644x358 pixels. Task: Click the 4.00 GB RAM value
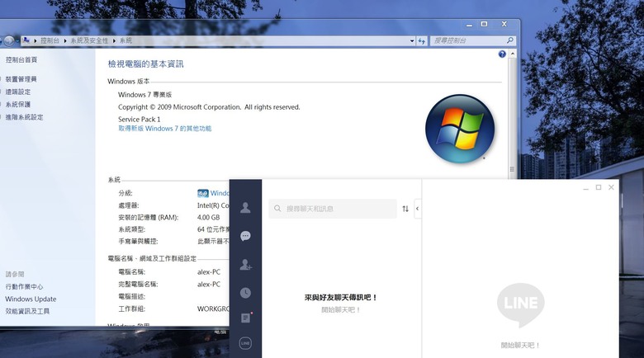coord(208,217)
